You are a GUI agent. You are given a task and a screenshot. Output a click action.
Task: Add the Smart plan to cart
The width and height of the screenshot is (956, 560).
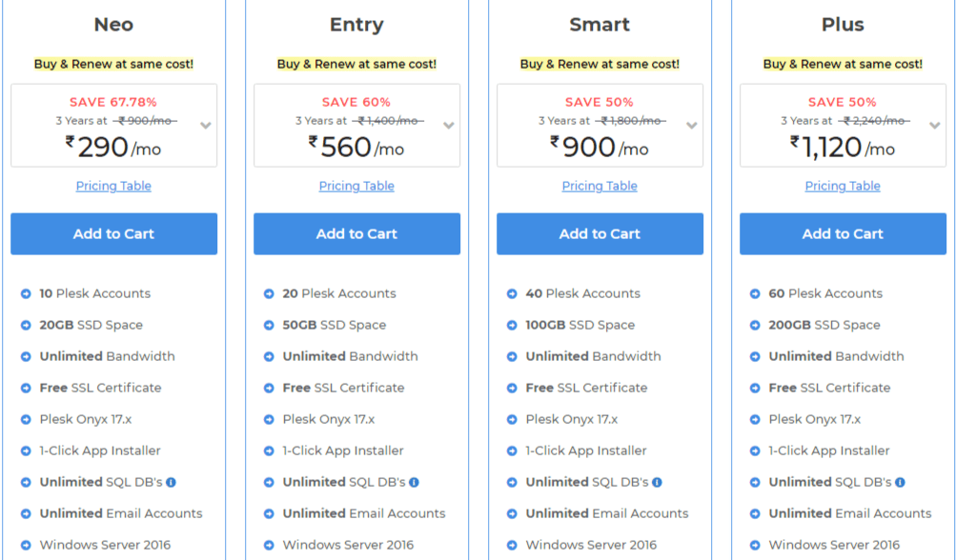click(600, 233)
